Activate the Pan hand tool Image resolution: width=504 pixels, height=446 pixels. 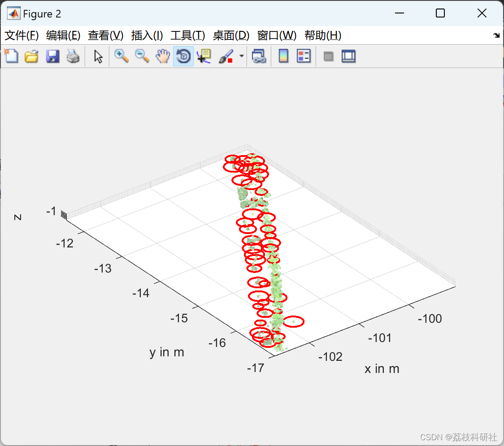163,56
